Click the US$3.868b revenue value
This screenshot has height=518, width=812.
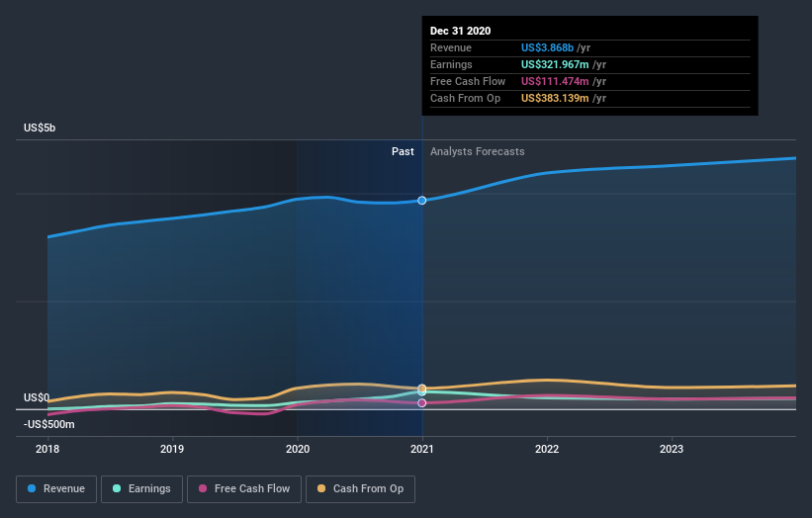coord(547,47)
